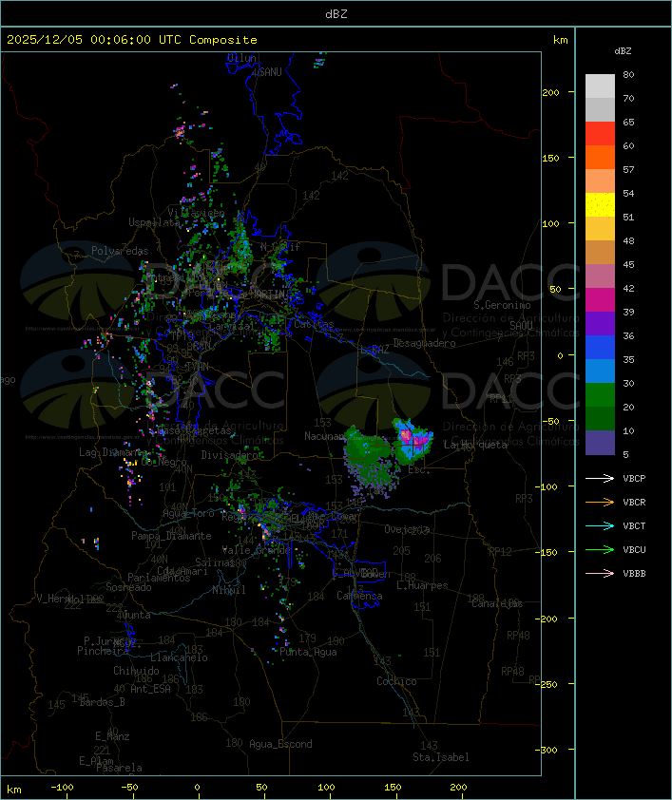Click the Desaguadero map label
672x800 pixels.
[424, 343]
